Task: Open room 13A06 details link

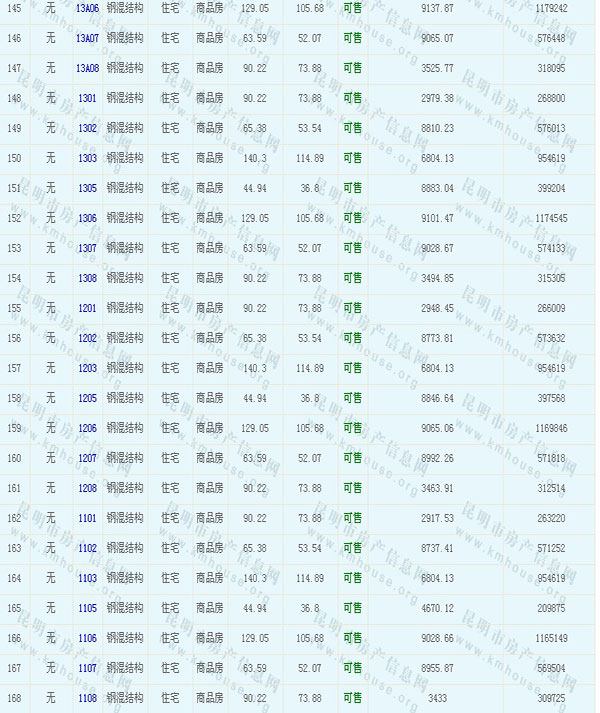Action: click(87, 8)
